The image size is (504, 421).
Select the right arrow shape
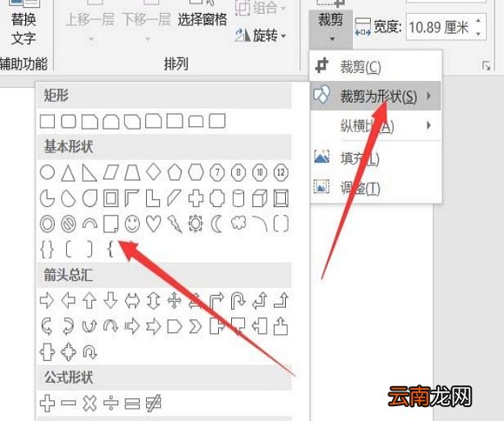[47, 301]
